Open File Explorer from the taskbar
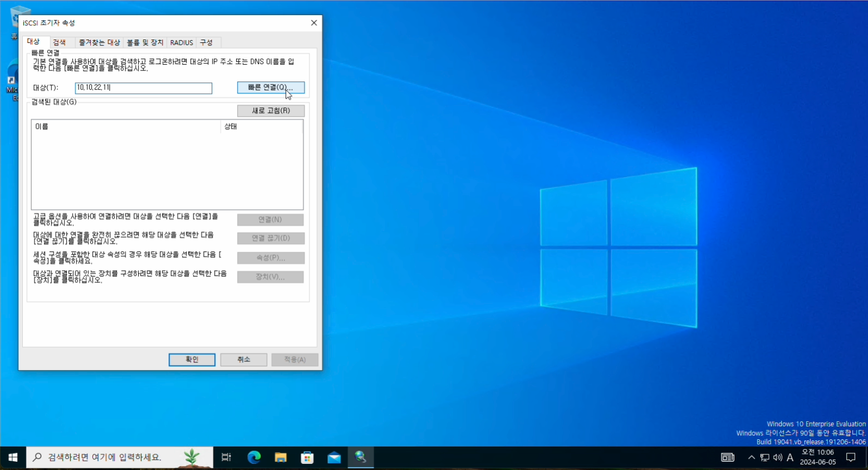 (281, 457)
